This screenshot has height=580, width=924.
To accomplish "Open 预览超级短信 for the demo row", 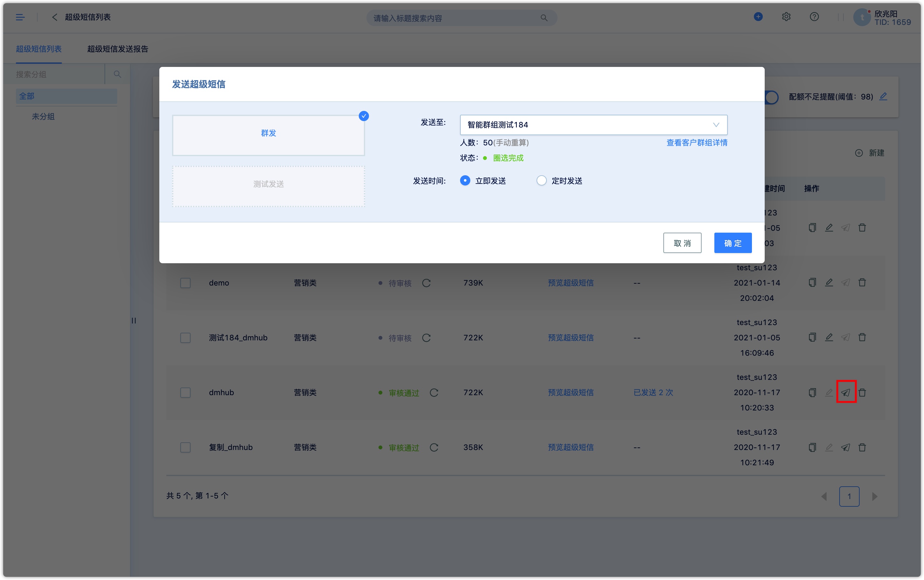I will (571, 283).
